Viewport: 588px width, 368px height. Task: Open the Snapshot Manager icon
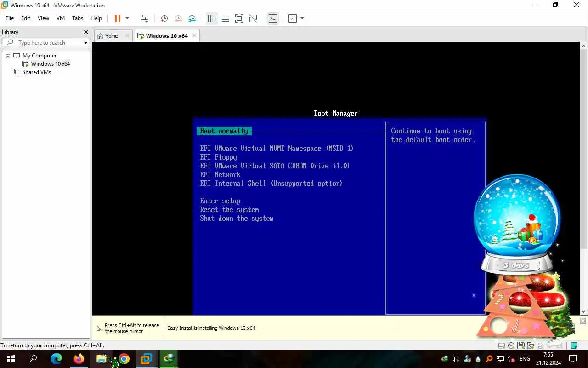[x=192, y=18]
